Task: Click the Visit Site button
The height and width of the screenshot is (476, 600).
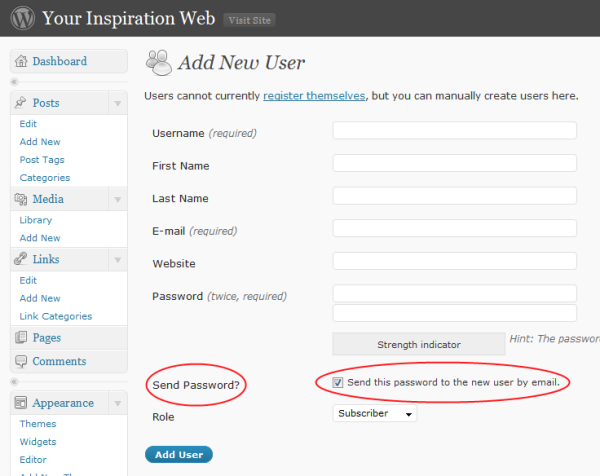Action: coord(249,20)
